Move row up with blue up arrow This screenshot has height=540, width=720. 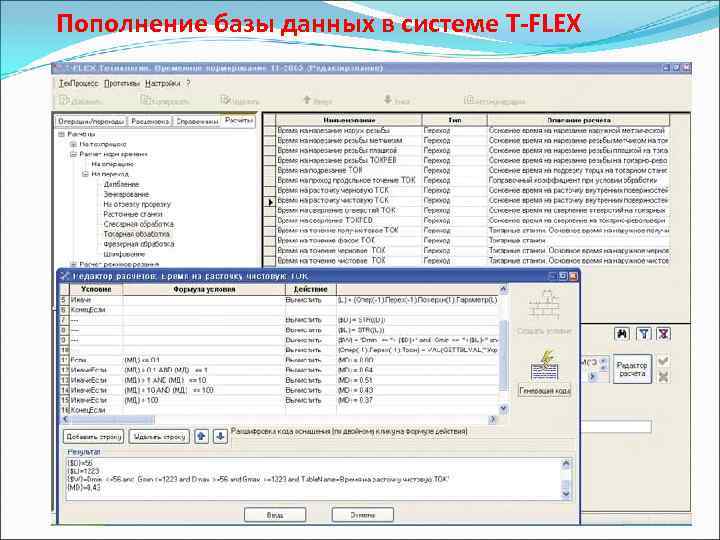tap(202, 436)
